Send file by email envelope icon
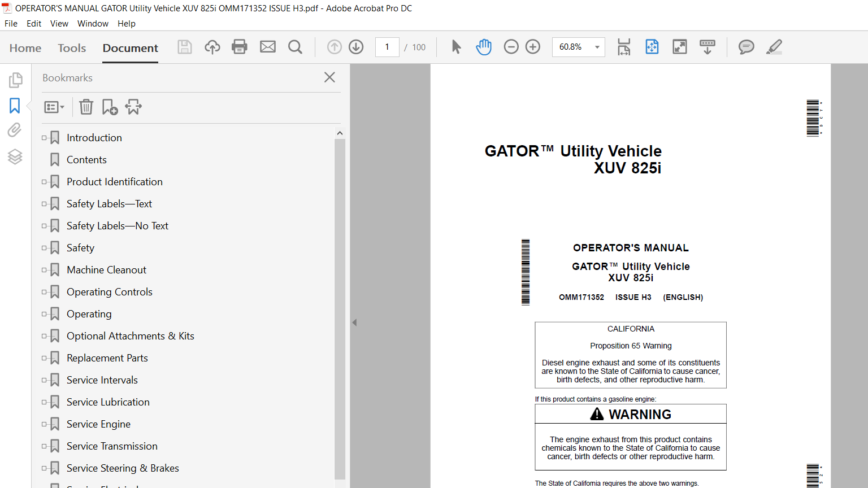 point(268,47)
